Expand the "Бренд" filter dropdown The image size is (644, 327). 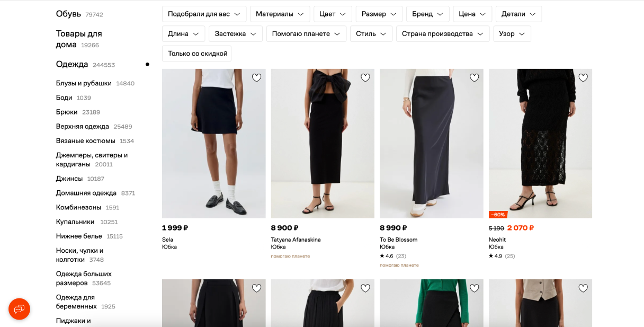[427, 14]
